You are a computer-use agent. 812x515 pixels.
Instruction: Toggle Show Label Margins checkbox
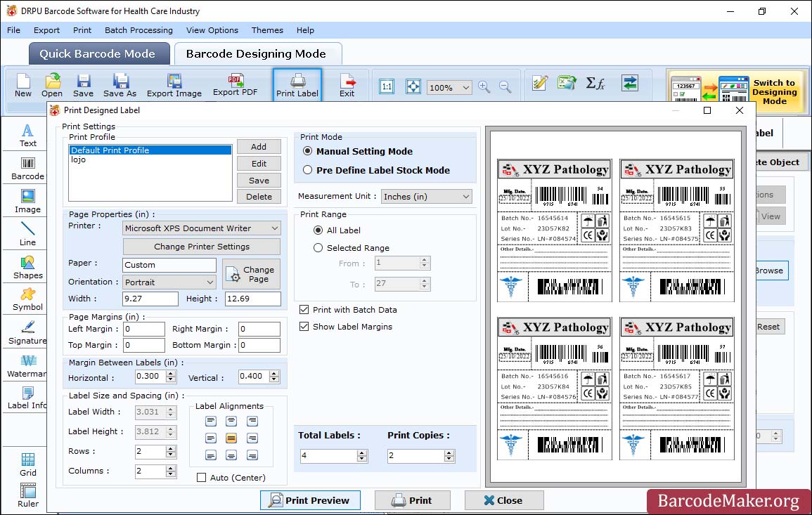(304, 327)
